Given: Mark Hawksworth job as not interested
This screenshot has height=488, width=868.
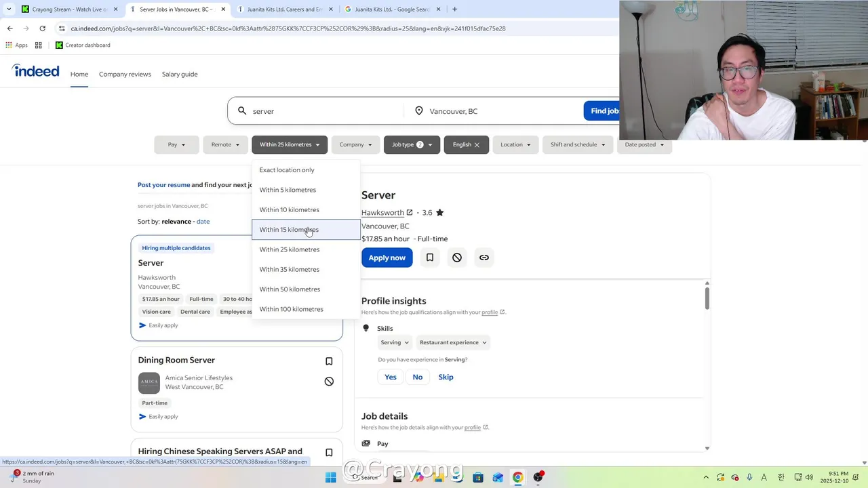Looking at the screenshot, I should click(x=457, y=258).
